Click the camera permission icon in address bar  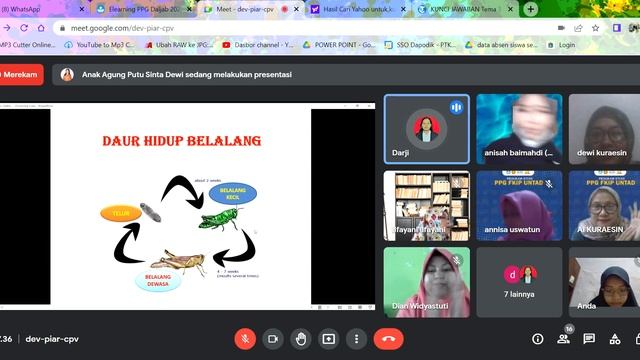pos(561,28)
